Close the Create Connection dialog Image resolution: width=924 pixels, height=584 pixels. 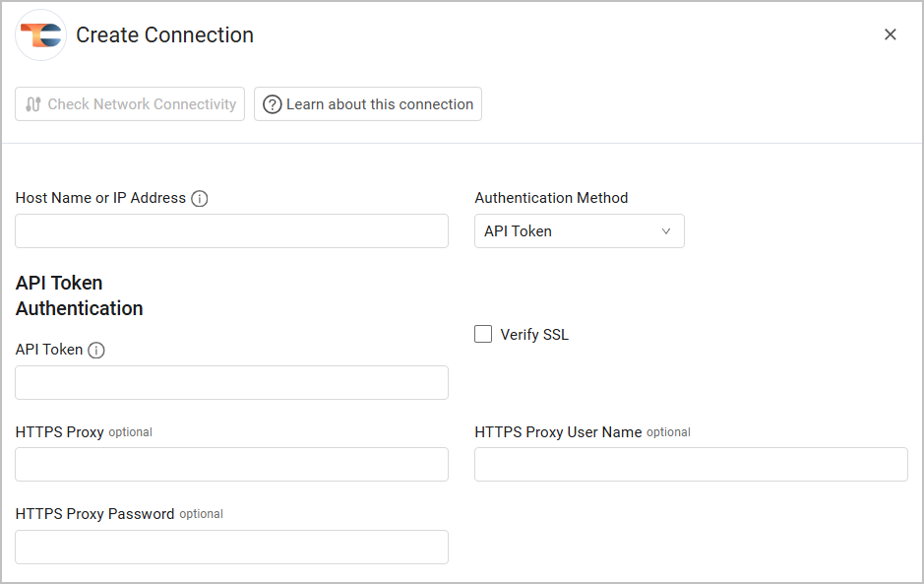890,34
